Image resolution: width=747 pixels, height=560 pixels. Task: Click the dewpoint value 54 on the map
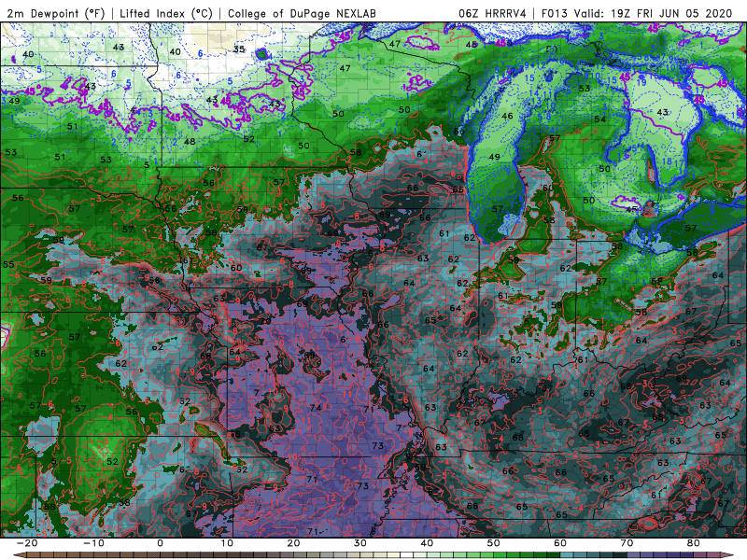tap(599, 119)
